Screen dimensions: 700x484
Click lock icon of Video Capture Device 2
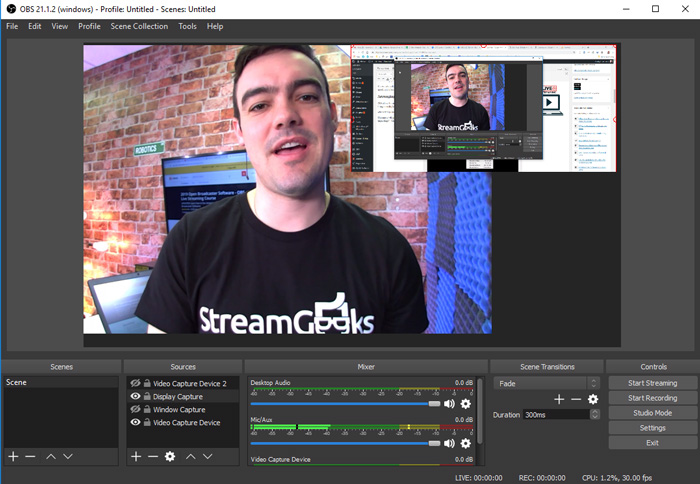147,383
